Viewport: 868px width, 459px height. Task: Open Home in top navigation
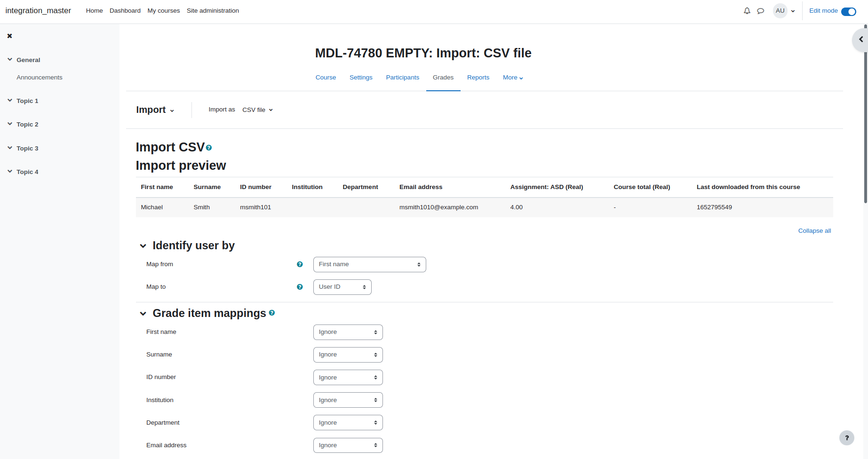coord(94,11)
